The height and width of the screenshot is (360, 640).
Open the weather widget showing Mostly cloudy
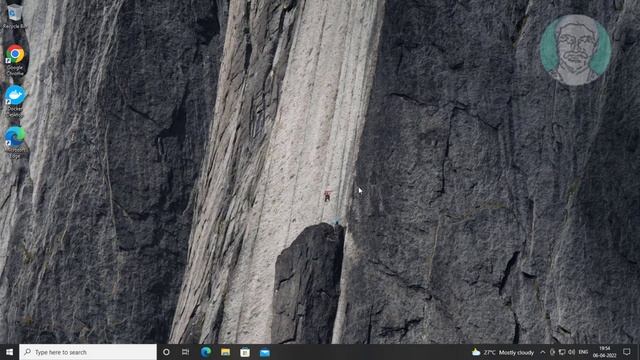click(503, 352)
